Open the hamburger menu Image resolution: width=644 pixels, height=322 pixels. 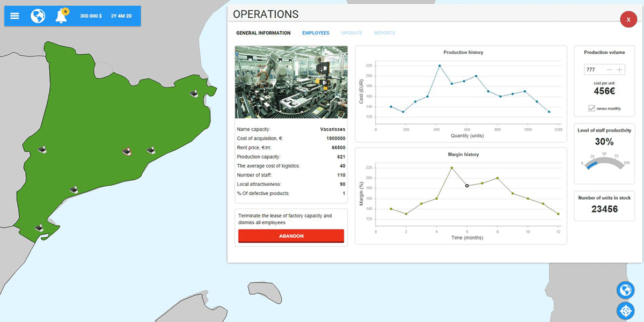point(14,16)
